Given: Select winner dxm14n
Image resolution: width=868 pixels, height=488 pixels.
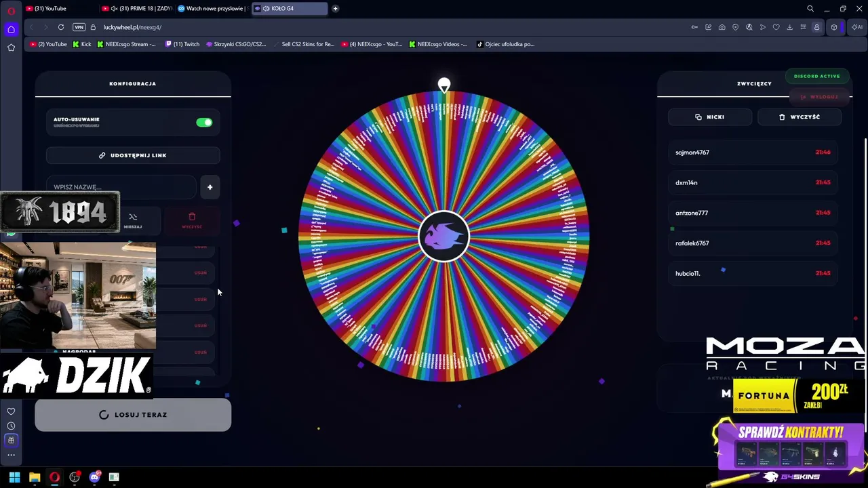Looking at the screenshot, I should pos(753,183).
